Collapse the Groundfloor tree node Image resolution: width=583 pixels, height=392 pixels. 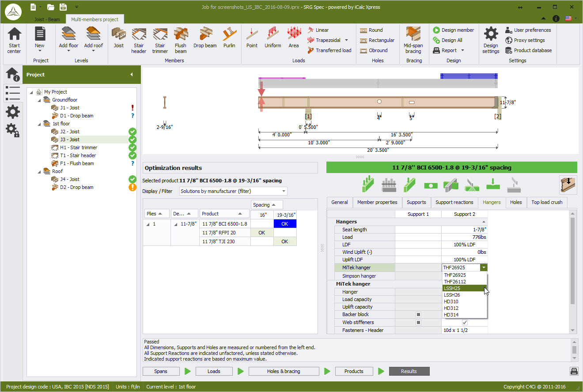39,100
